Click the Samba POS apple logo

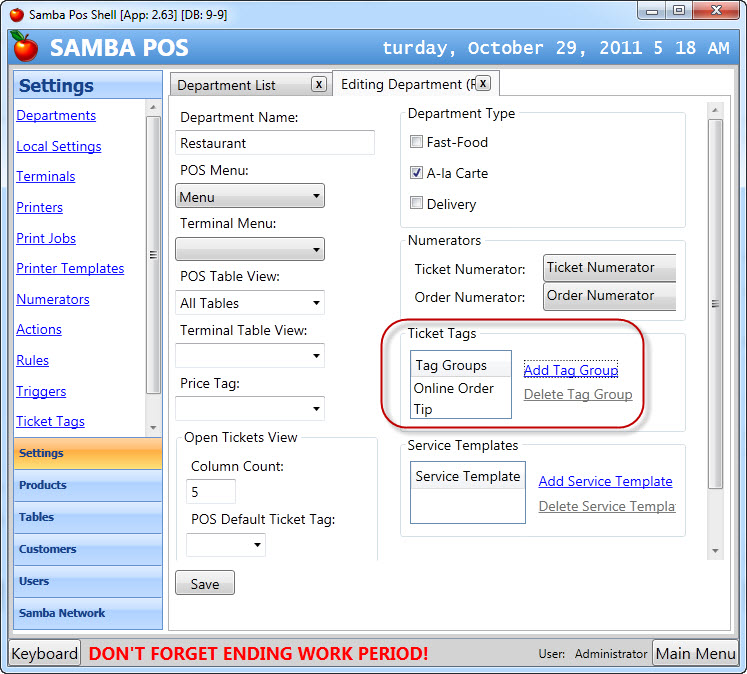[x=24, y=46]
